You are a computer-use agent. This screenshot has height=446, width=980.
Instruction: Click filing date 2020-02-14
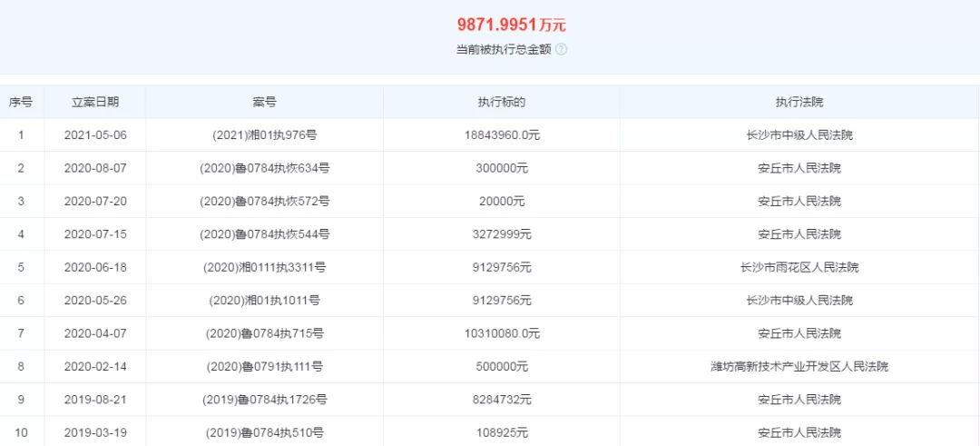click(x=95, y=367)
